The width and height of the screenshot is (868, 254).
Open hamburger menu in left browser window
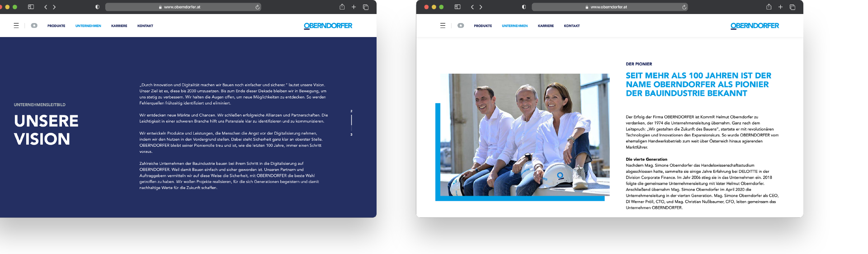pos(16,26)
